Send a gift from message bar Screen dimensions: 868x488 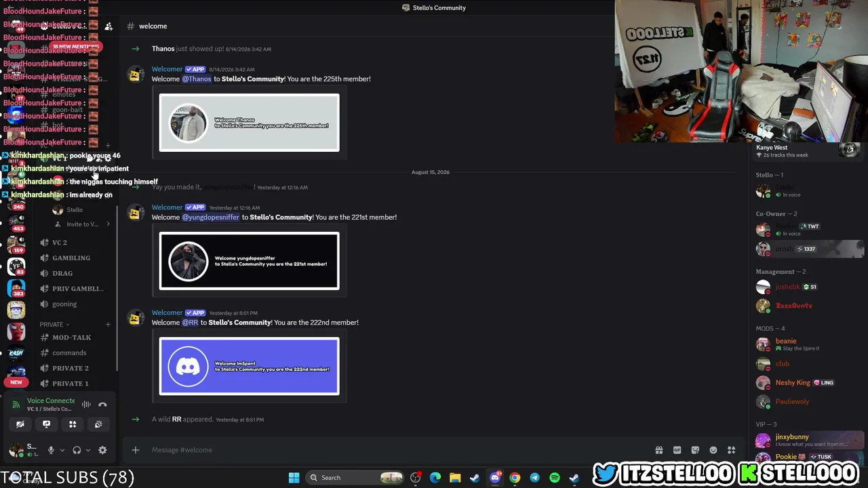(659, 450)
